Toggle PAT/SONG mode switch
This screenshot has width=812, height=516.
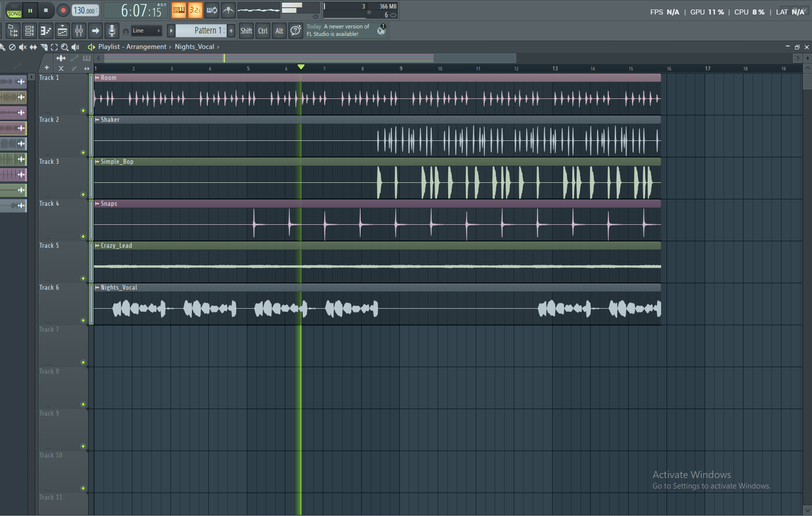coord(14,10)
